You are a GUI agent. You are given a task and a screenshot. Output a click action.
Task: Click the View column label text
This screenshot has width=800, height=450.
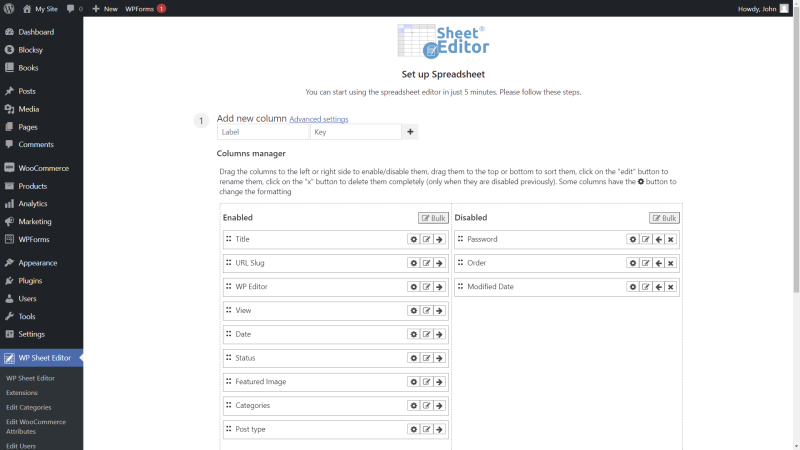click(x=243, y=311)
